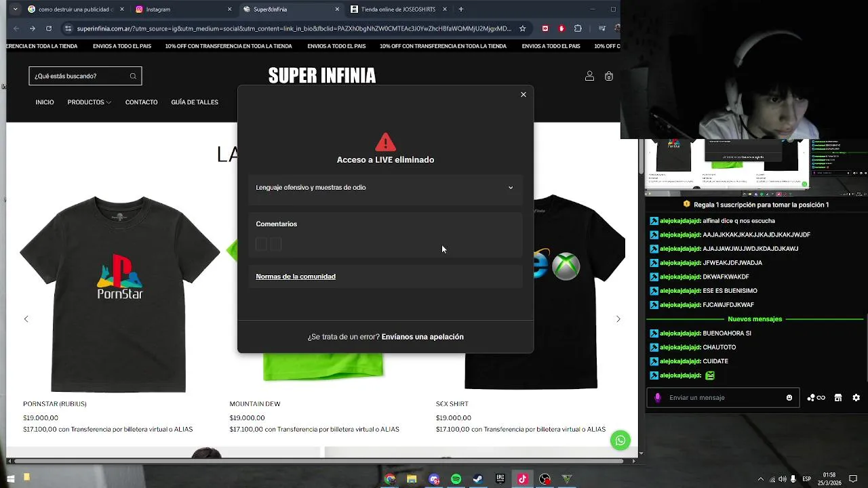
Task: Open a new browser tab
Action: [x=461, y=9]
